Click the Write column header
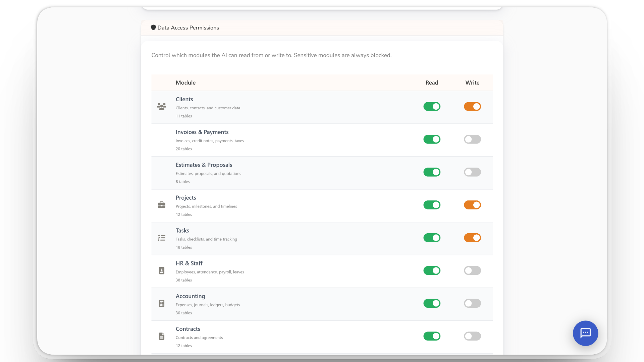644x362 pixels. 472,83
